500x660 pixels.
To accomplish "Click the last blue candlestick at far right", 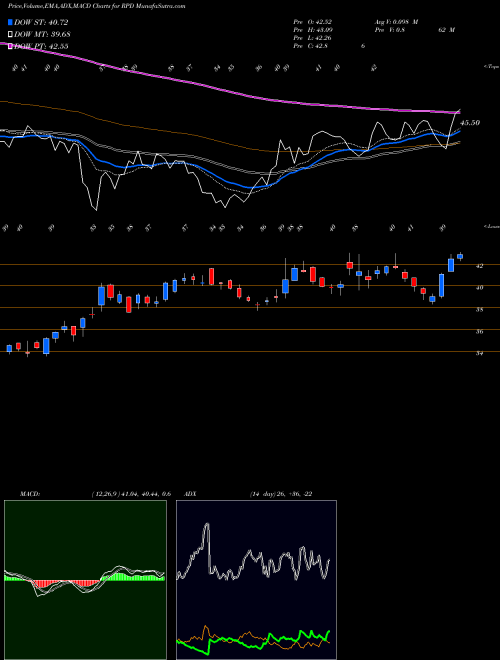I will (460, 256).
